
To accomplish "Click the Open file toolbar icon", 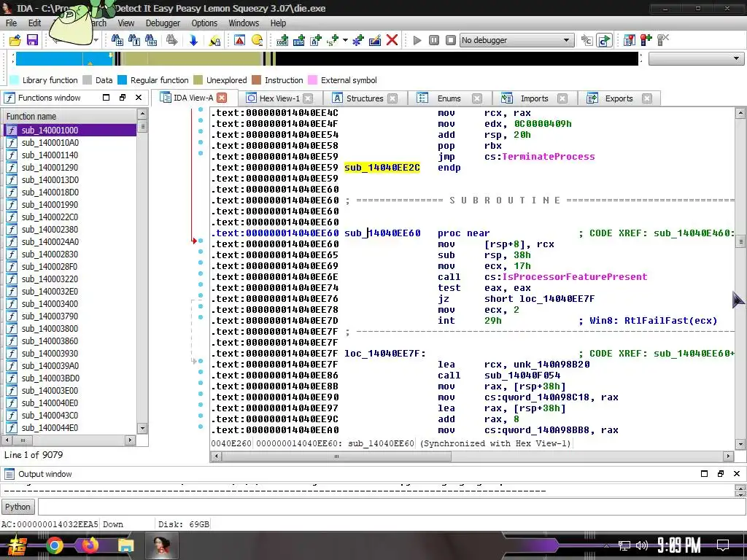I will click(x=15, y=41).
